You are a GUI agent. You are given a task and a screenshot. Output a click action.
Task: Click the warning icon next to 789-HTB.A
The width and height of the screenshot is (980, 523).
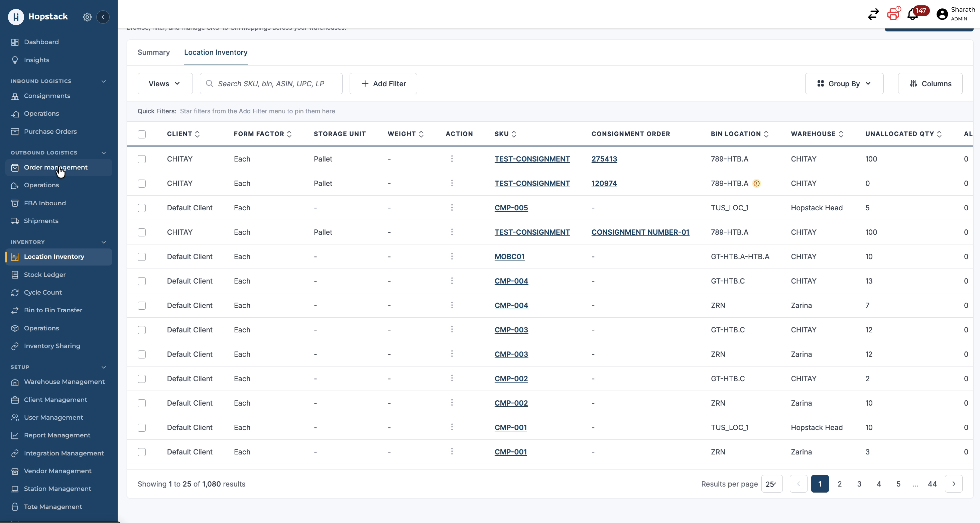[756, 184]
